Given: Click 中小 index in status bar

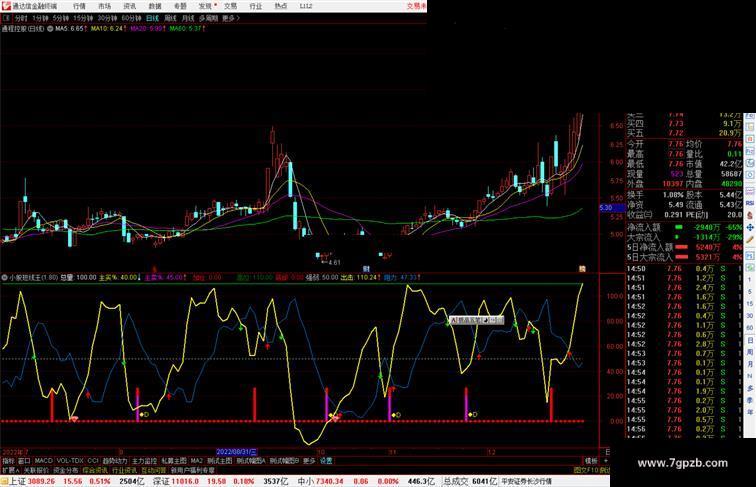Looking at the screenshot, I should (306, 481).
